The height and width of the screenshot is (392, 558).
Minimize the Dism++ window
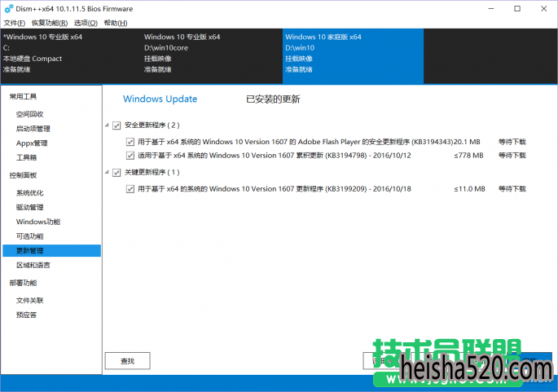point(491,8)
